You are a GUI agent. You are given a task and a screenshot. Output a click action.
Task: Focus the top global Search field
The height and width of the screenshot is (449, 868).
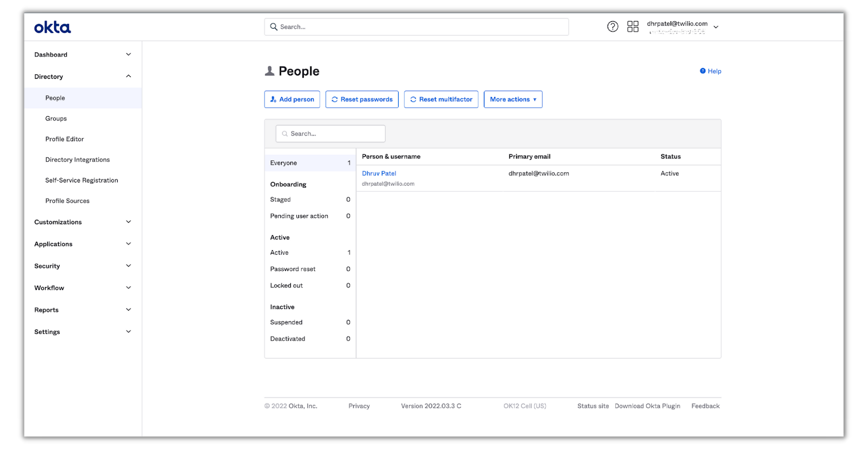(x=416, y=27)
